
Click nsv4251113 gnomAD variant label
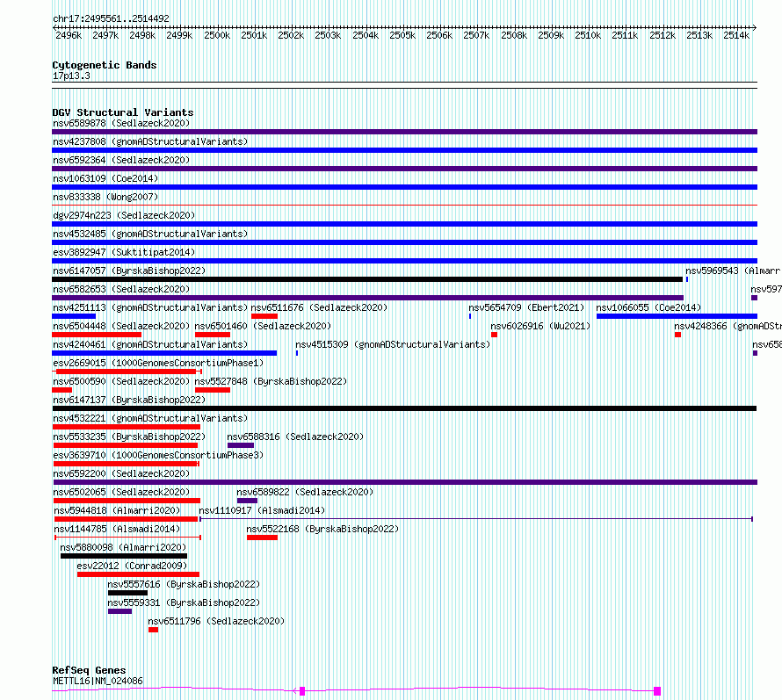[150, 307]
